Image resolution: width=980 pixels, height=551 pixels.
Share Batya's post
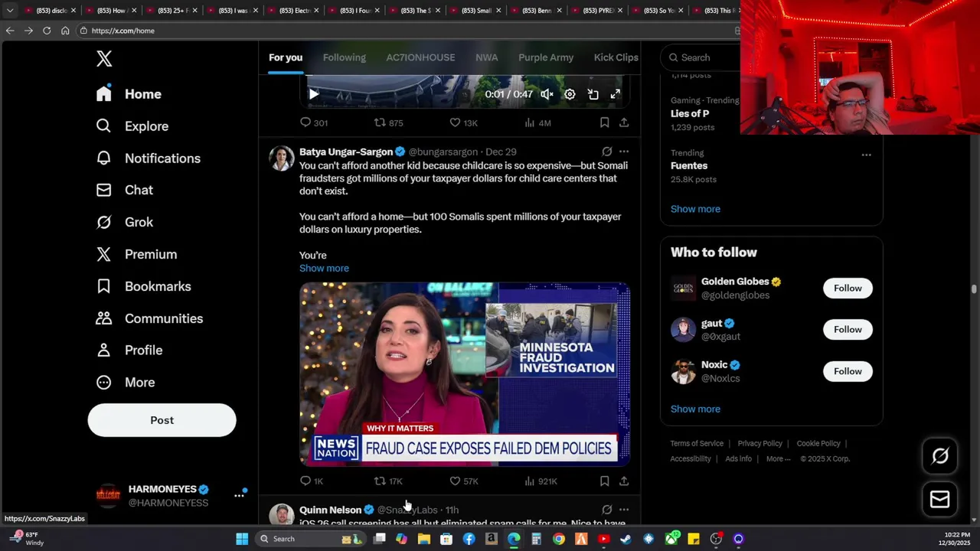pyautogui.click(x=624, y=481)
